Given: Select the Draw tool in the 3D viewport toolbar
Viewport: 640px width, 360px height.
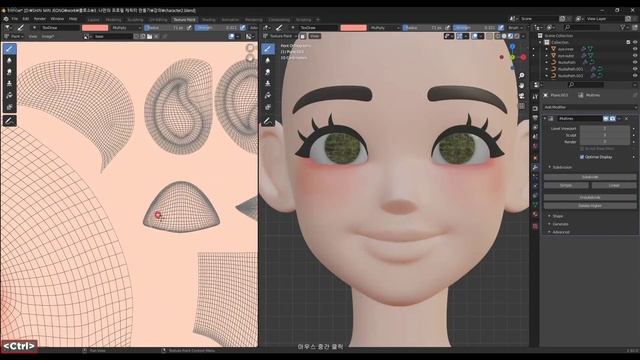Looking at the screenshot, I should click(268, 49).
